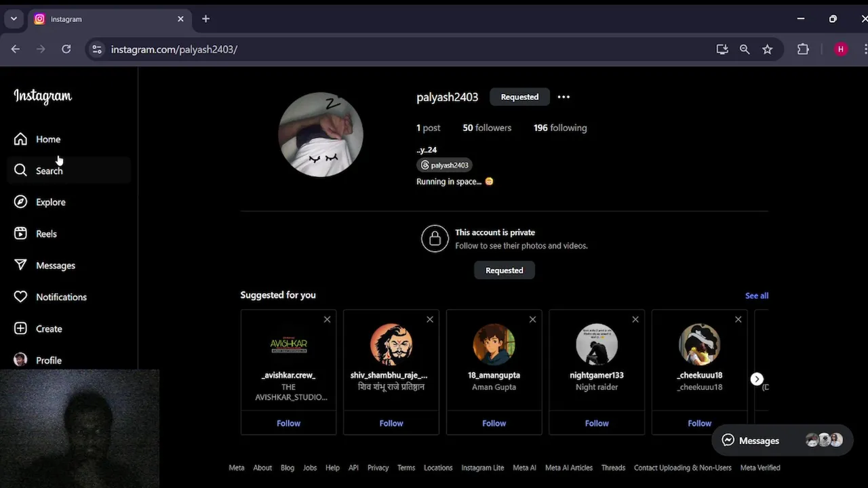868x488 pixels.
Task: Follow 18_amangupta
Action: pyautogui.click(x=494, y=423)
